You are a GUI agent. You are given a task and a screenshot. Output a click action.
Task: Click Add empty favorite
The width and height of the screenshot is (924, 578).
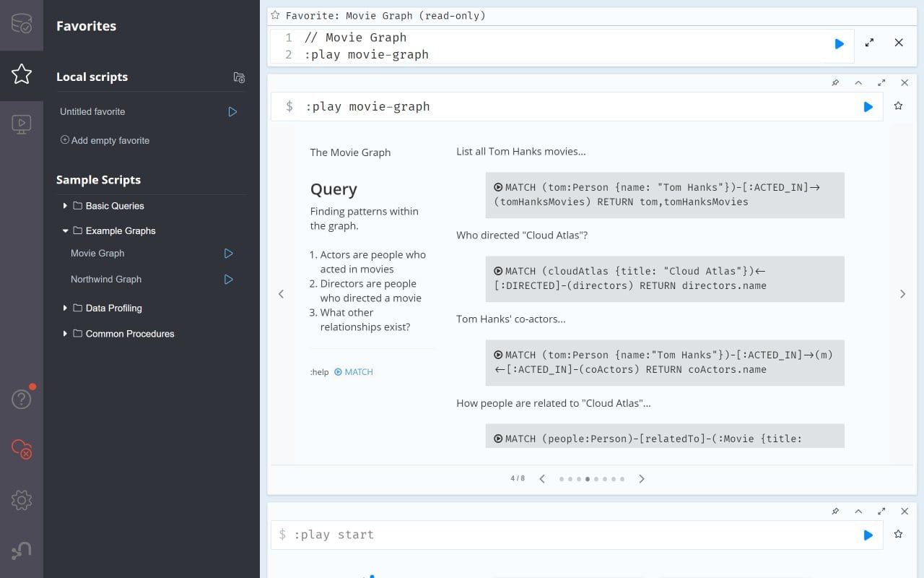105,140
